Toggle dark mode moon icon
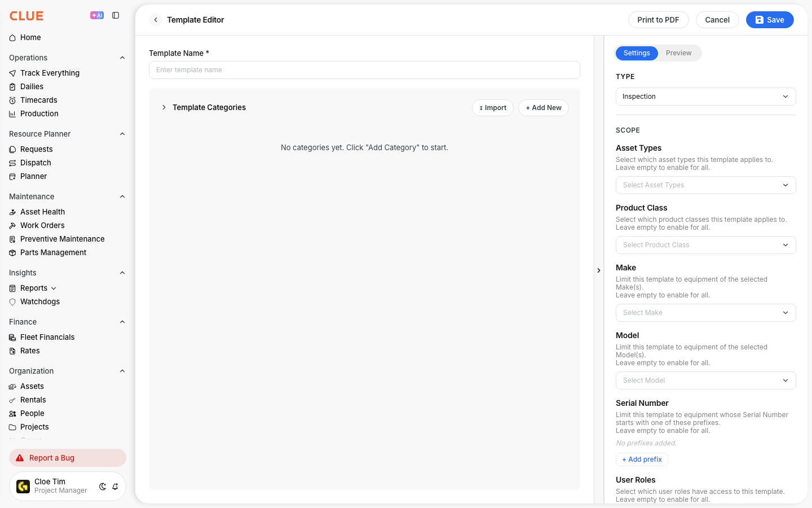The width and height of the screenshot is (812, 508). coord(103,487)
